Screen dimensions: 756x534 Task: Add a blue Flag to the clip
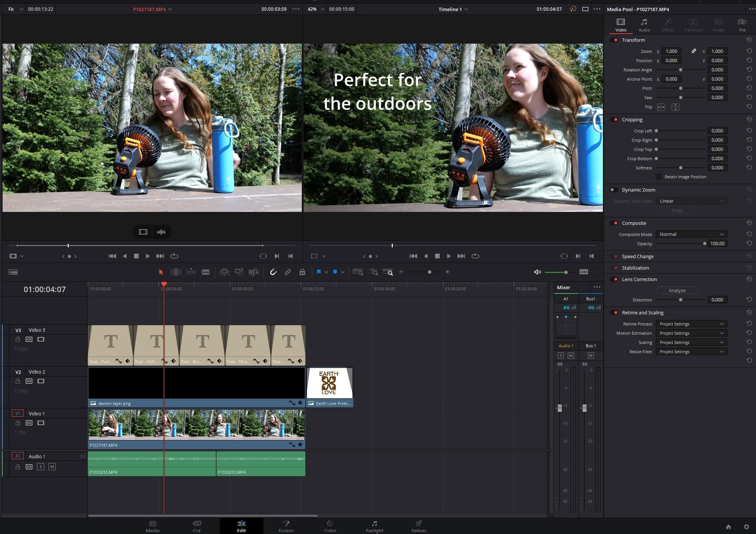[x=318, y=272]
